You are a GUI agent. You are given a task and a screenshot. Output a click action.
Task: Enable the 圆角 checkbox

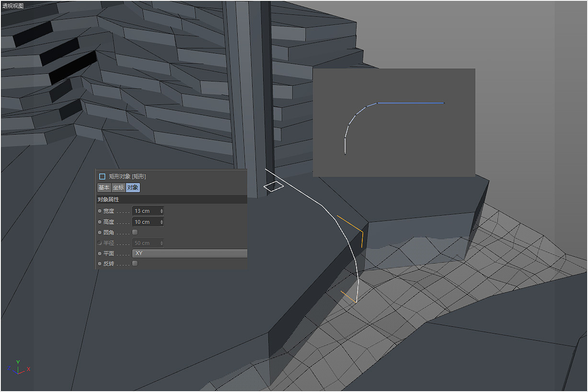(x=135, y=232)
